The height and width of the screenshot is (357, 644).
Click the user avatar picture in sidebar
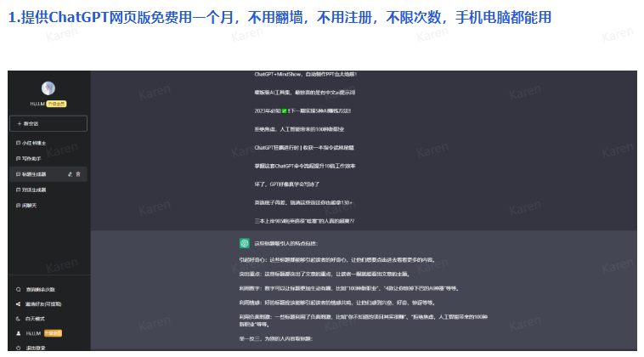[x=48, y=88]
